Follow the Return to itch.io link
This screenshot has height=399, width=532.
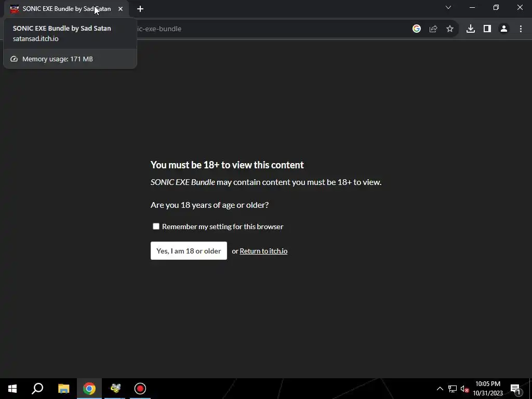coord(263,251)
